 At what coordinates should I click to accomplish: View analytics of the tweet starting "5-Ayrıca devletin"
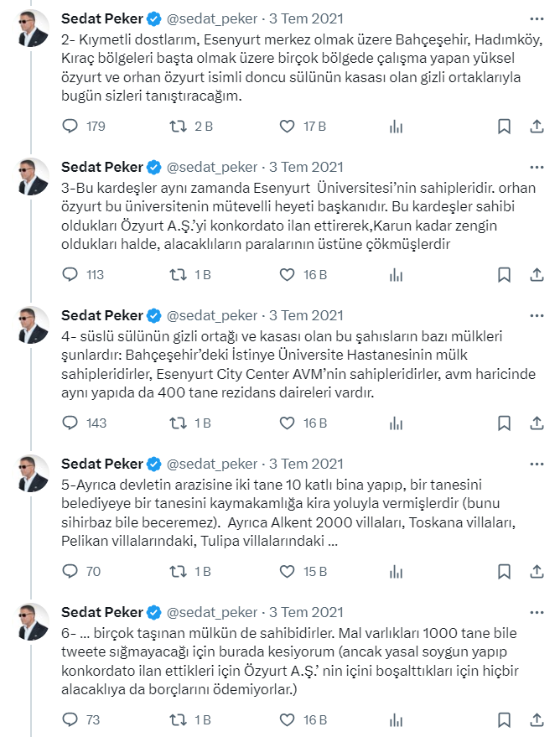click(x=397, y=572)
